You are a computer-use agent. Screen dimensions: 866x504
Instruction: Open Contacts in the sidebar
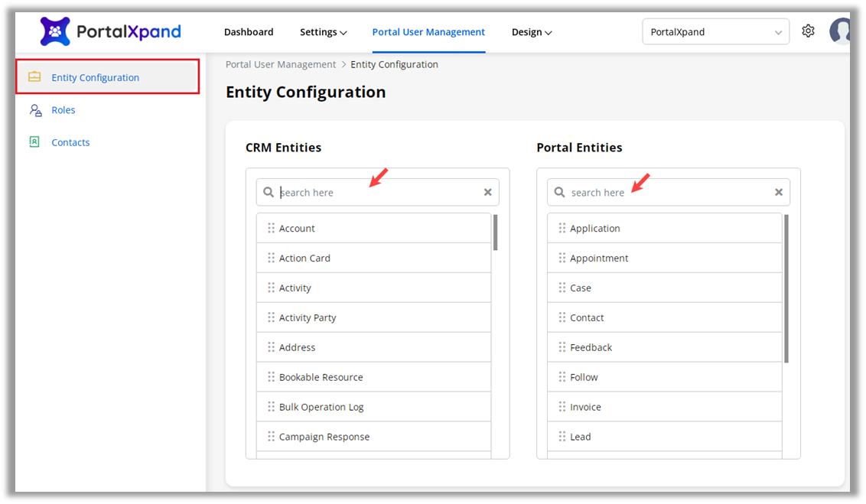70,142
